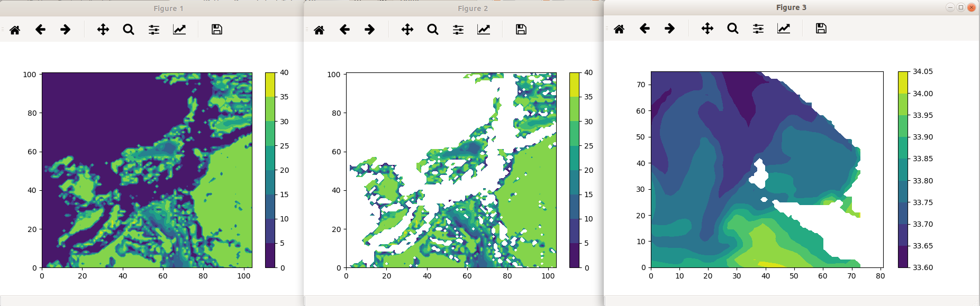
Task: Click the Figure 3 save icon
Action: (821, 29)
